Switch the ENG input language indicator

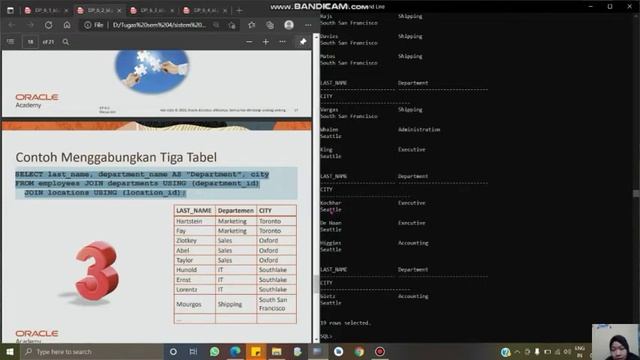(x=580, y=351)
